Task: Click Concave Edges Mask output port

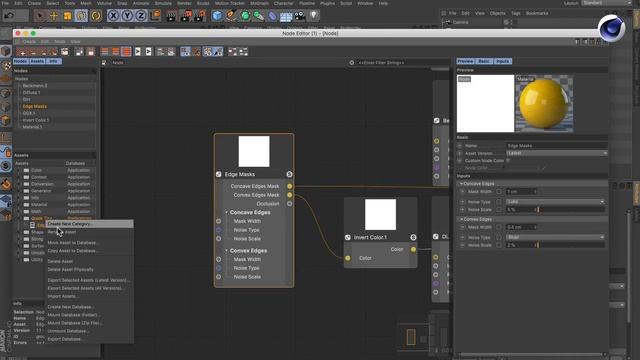Action: point(289,186)
